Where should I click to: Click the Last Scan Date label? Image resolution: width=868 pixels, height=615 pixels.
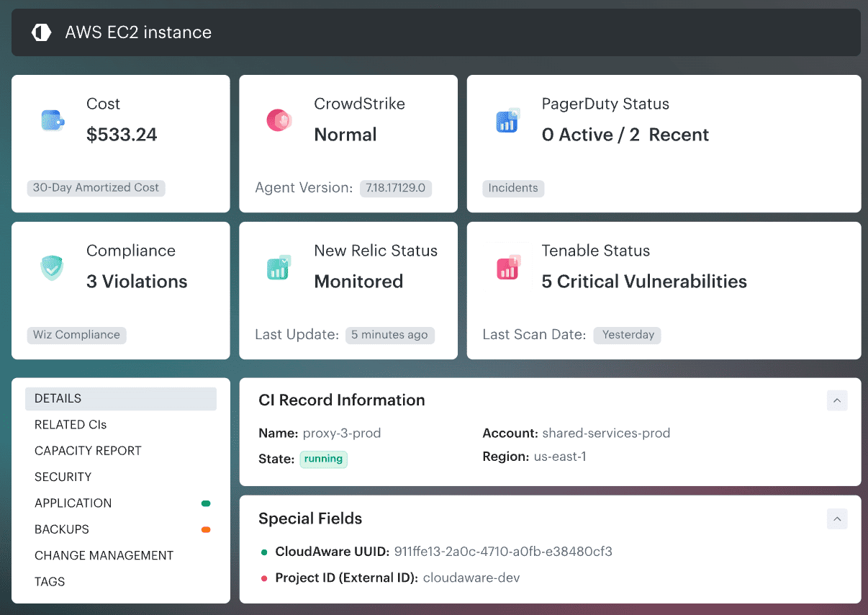click(534, 335)
